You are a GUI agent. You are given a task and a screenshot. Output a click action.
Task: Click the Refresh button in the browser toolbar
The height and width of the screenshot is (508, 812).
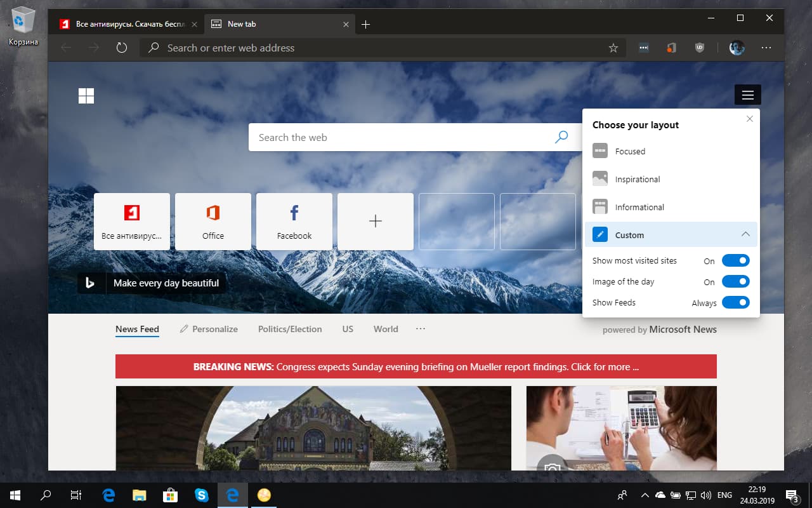click(x=122, y=48)
